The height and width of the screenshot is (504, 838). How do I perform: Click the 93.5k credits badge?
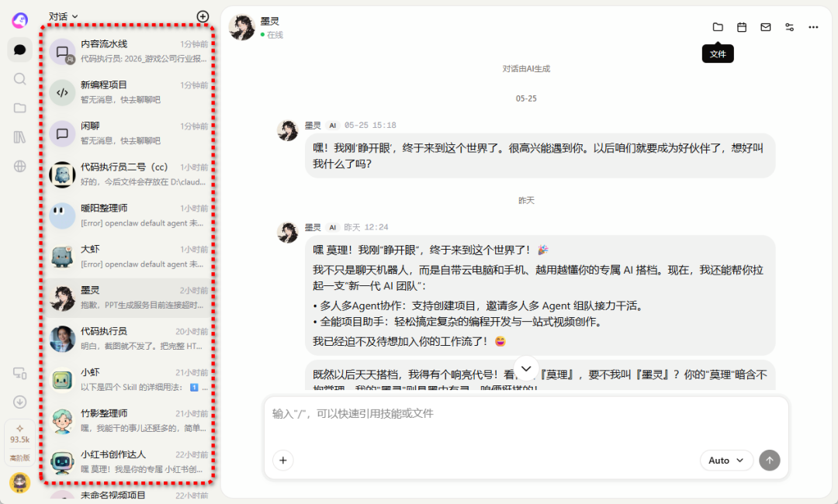pyautogui.click(x=19, y=434)
